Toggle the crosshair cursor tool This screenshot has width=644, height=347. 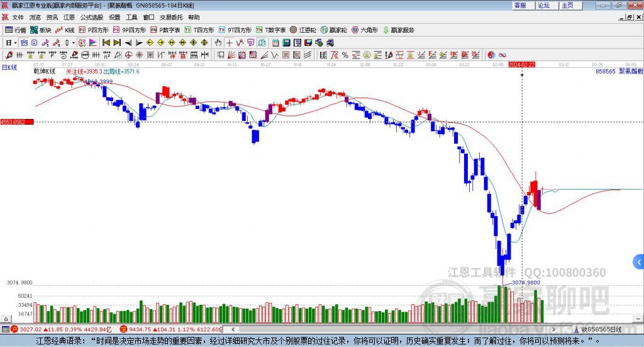(229, 43)
